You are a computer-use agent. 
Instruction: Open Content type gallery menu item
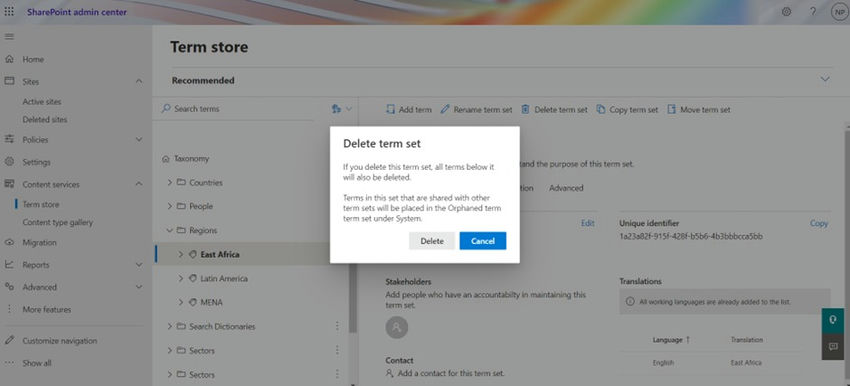[x=57, y=222]
